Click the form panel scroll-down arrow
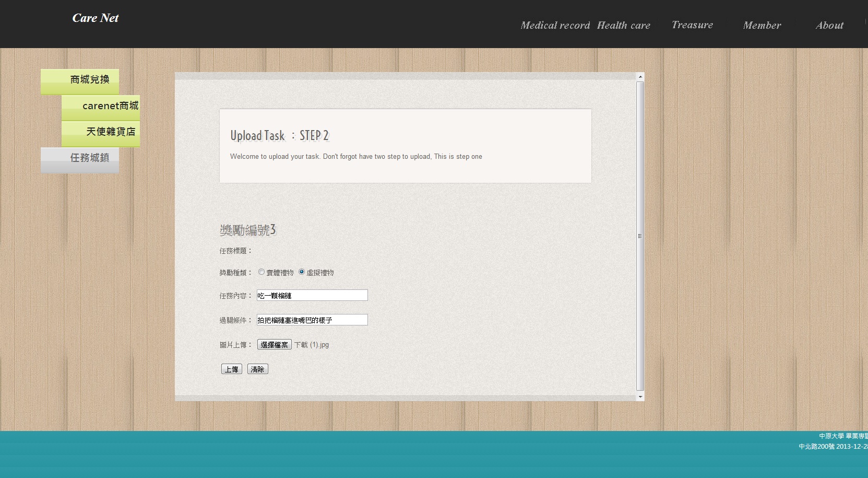Screen dimensions: 868x478 (640, 397)
